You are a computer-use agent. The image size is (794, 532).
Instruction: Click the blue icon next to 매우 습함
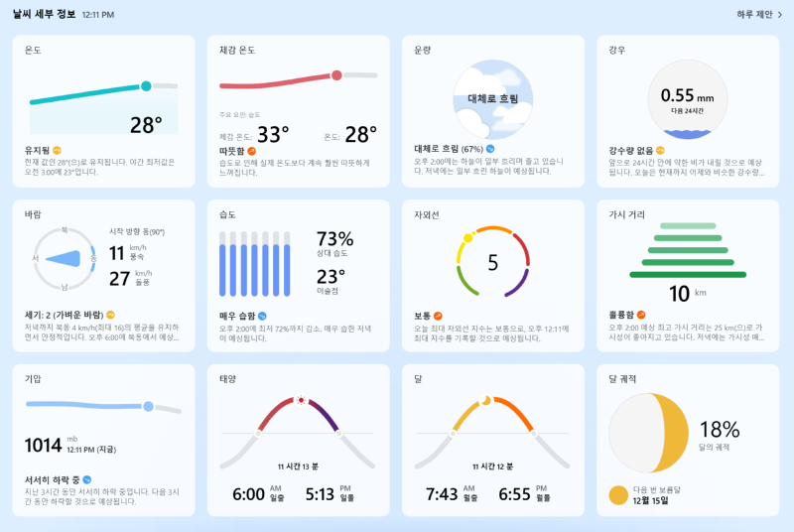coord(262,316)
